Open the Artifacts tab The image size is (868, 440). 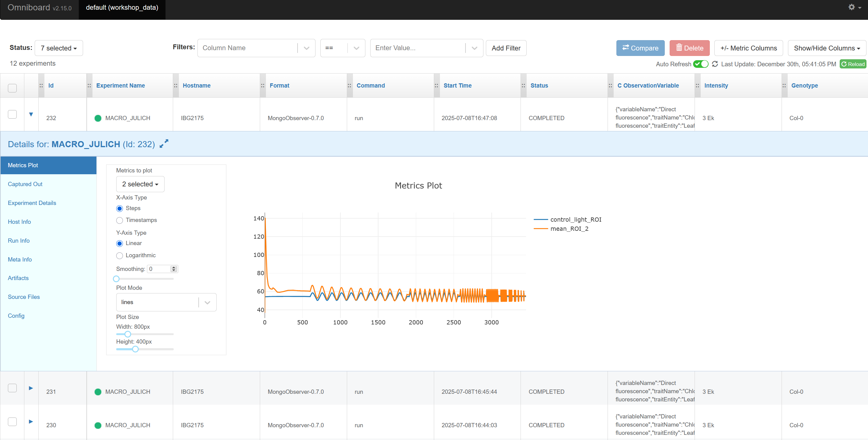(18, 278)
